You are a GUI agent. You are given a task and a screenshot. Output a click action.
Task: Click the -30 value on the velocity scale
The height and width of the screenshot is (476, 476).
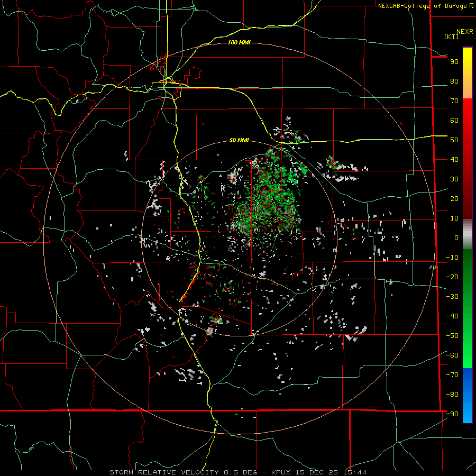click(x=452, y=297)
